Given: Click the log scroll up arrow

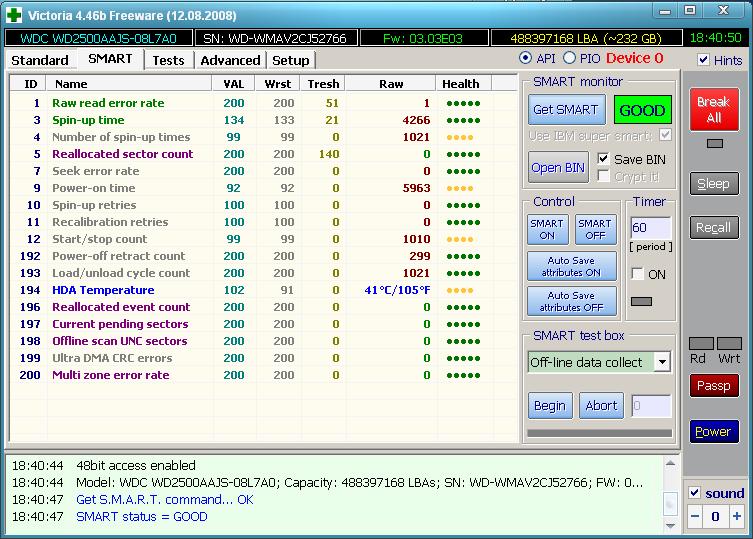Looking at the screenshot, I should click(670, 464).
